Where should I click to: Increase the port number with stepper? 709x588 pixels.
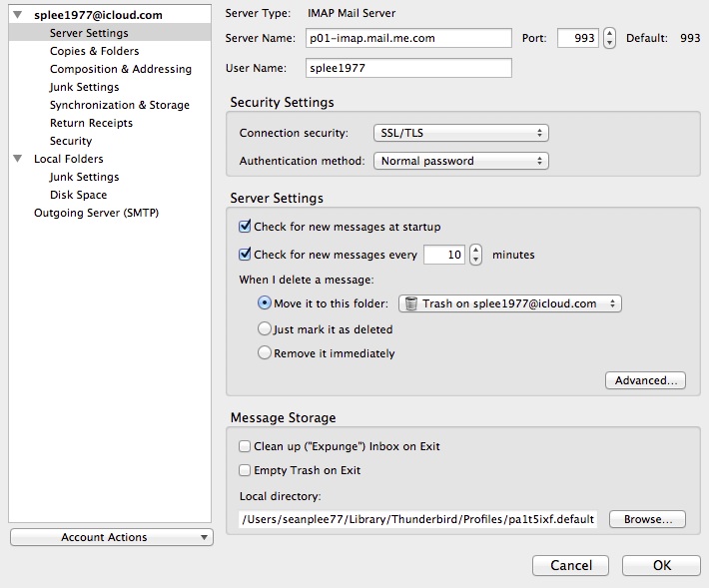click(609, 34)
